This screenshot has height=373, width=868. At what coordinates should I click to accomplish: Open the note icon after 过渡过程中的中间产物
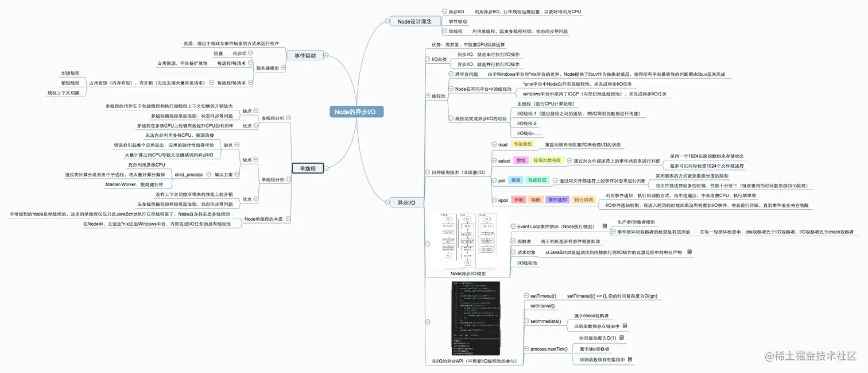[689, 252]
